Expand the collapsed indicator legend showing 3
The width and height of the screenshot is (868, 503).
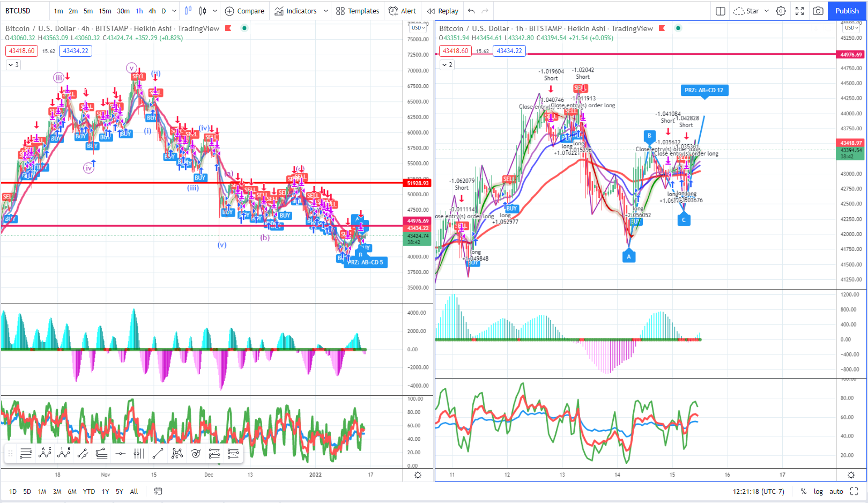(13, 65)
